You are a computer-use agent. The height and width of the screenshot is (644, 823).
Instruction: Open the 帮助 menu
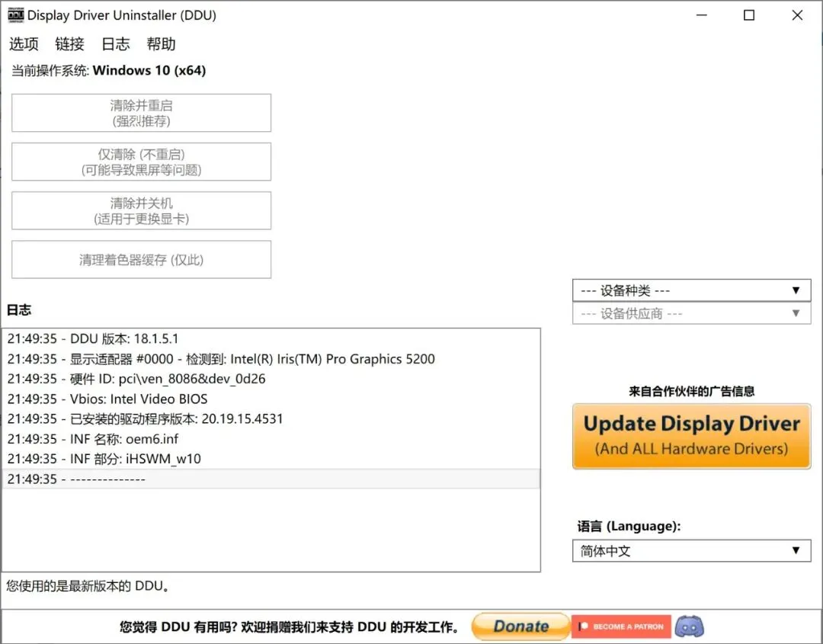[x=161, y=44]
